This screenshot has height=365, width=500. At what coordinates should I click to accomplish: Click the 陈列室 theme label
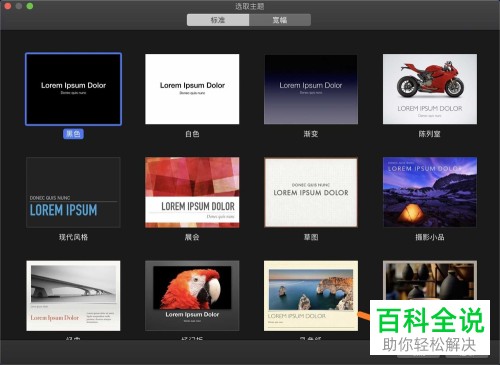coord(430,134)
